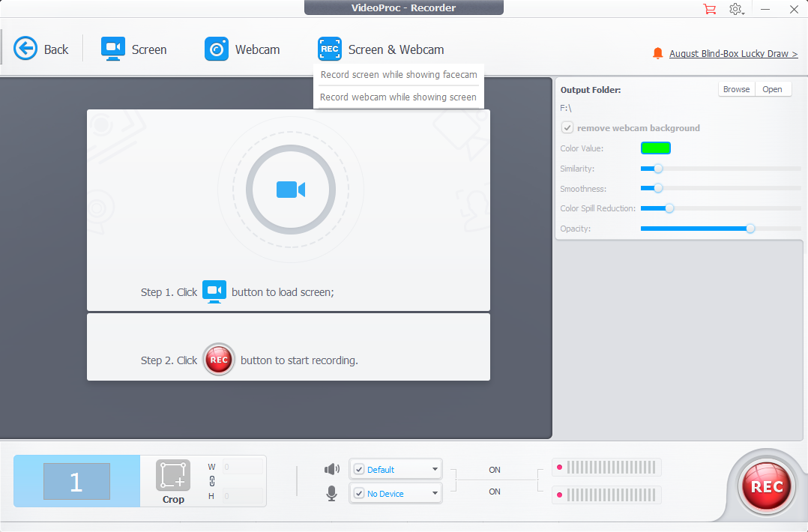Viewport: 808px width, 532px height.
Task: Go Back via the Back label
Action: coord(56,49)
